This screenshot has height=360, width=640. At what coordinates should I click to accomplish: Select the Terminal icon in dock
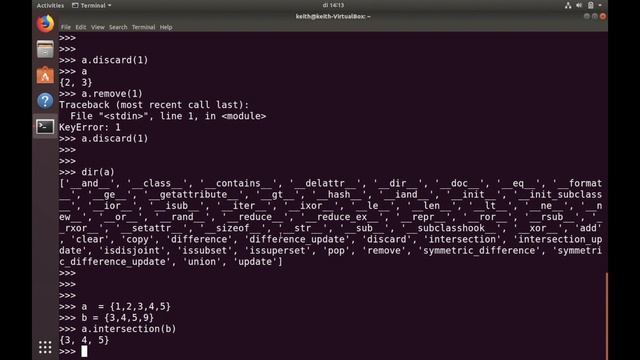pos(45,127)
